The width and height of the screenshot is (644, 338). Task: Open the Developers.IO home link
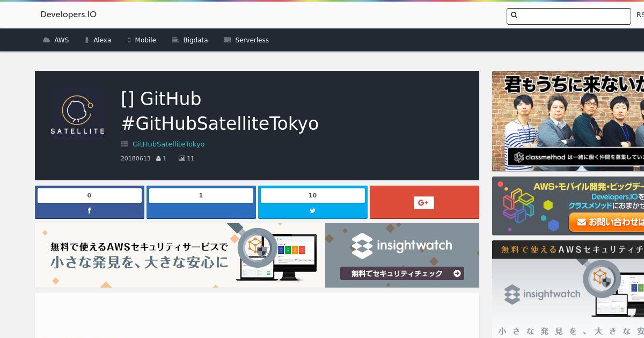tap(68, 14)
